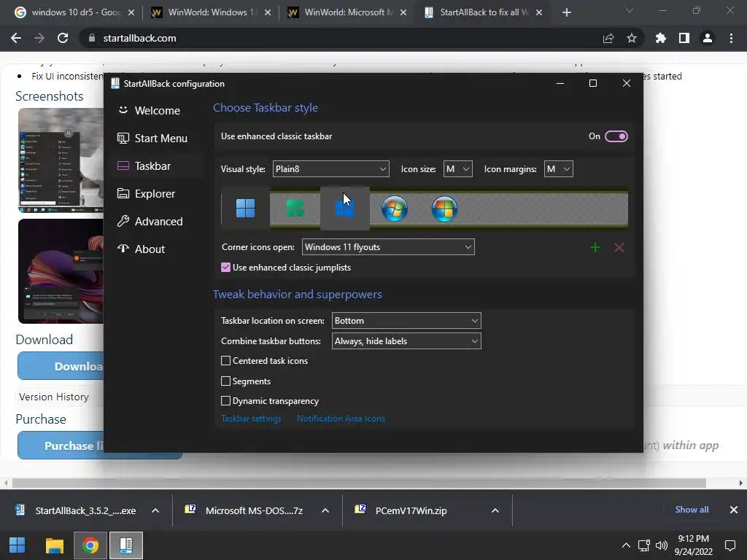747x560 pixels.
Task: Open the Visual style dropdown
Action: click(x=330, y=169)
